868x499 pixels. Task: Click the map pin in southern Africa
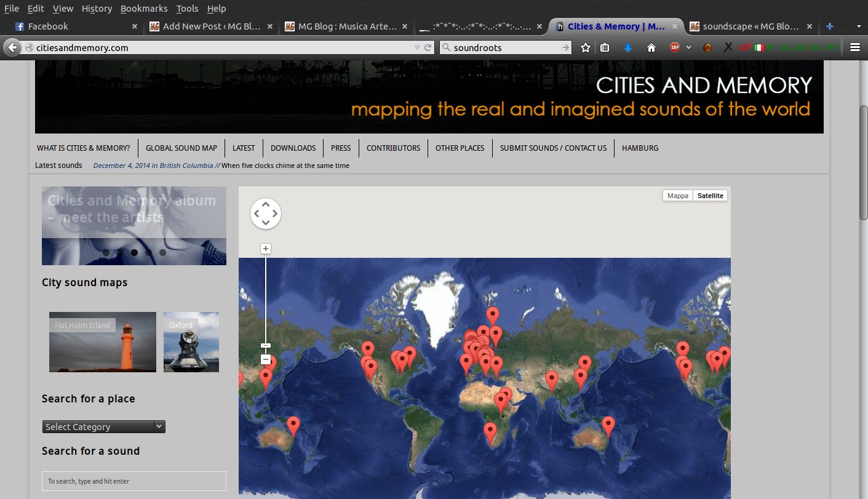pyautogui.click(x=490, y=433)
